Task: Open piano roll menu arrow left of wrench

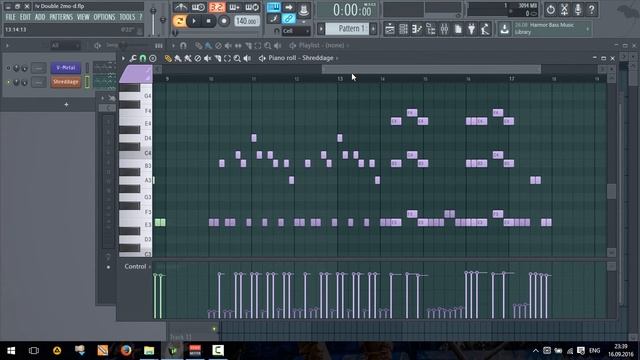Action: click(123, 59)
